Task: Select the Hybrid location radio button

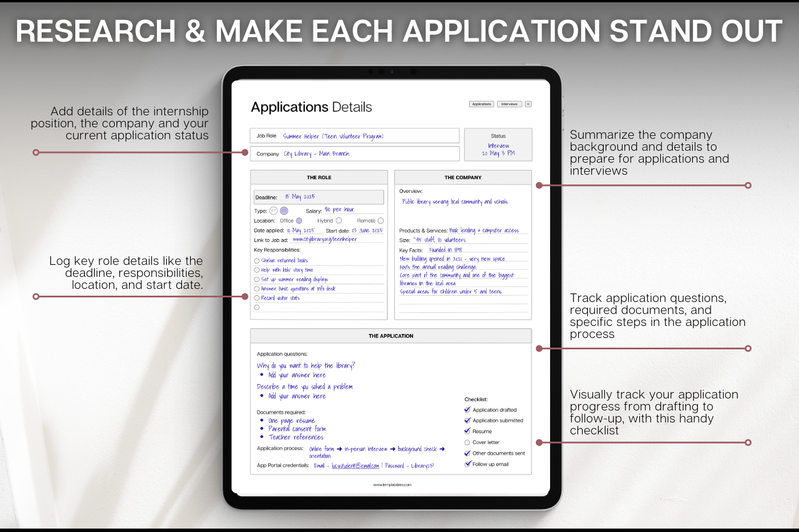Action: (x=338, y=221)
